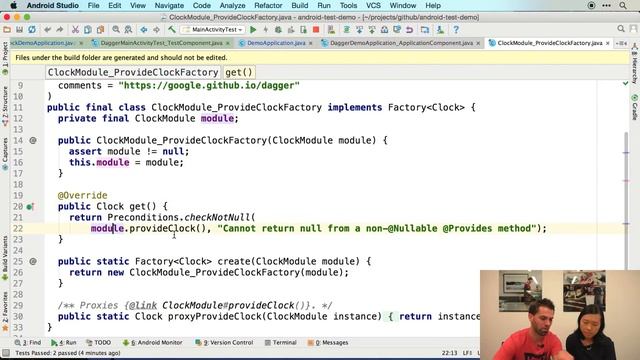Click the inspection status checkmark indicator
Screen dimensions: 640x360
click(625, 83)
